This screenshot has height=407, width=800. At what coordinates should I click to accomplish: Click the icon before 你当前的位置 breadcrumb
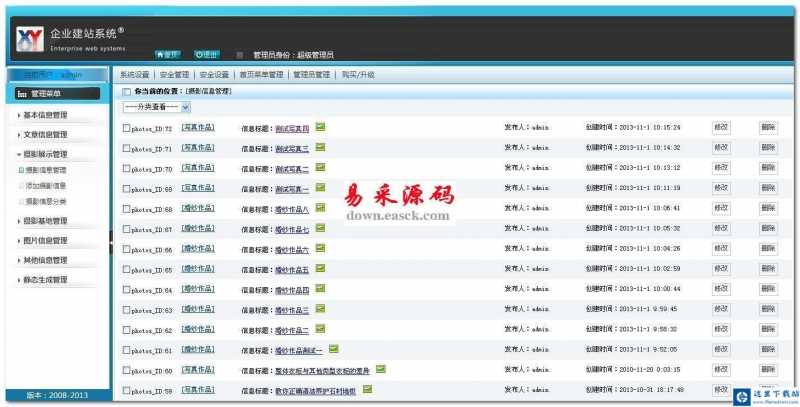pos(126,92)
